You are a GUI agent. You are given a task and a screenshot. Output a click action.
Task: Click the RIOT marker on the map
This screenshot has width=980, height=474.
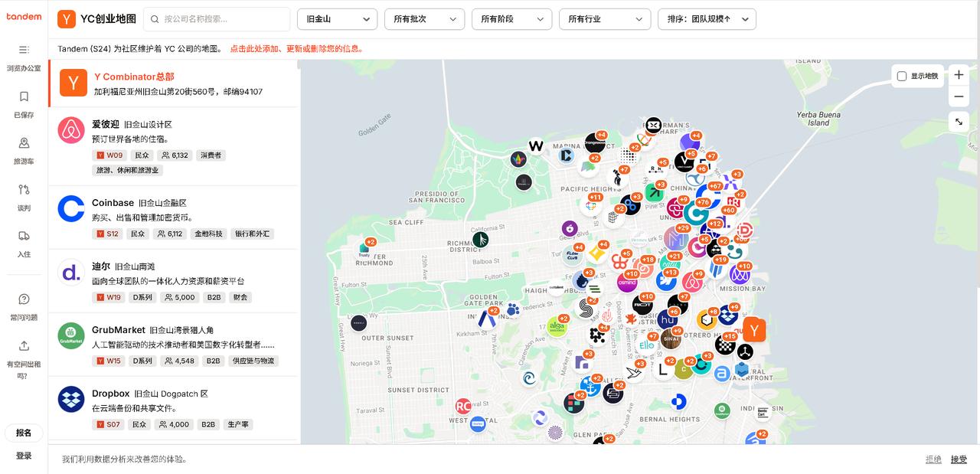coord(642,305)
